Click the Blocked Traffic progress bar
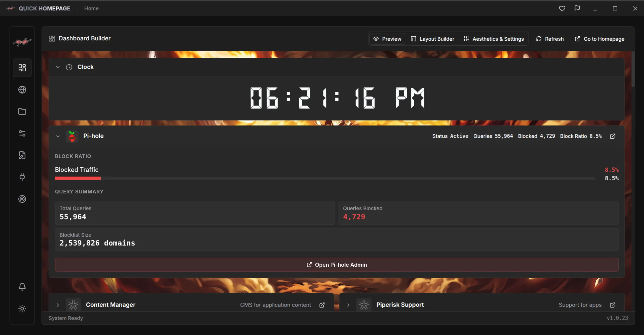 pos(325,178)
